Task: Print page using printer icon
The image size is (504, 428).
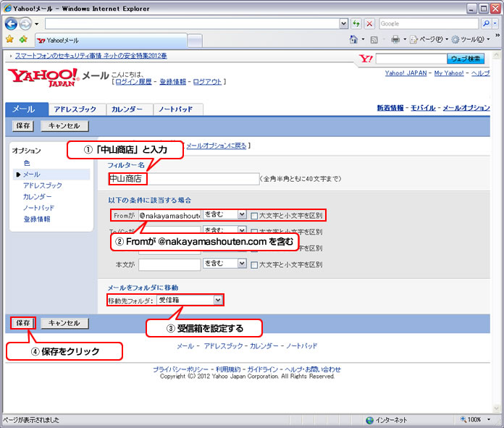Action: click(395, 39)
